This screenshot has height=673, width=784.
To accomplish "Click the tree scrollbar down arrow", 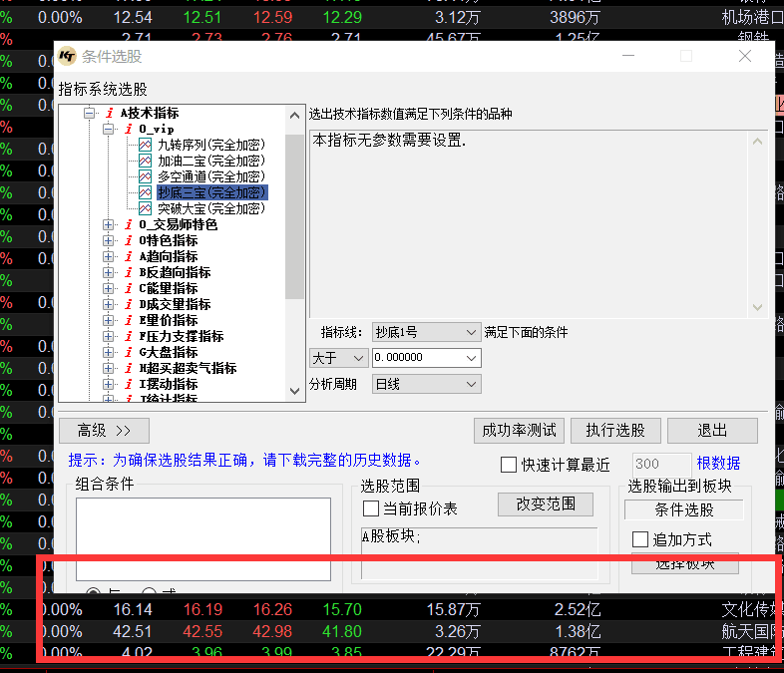I will (294, 391).
